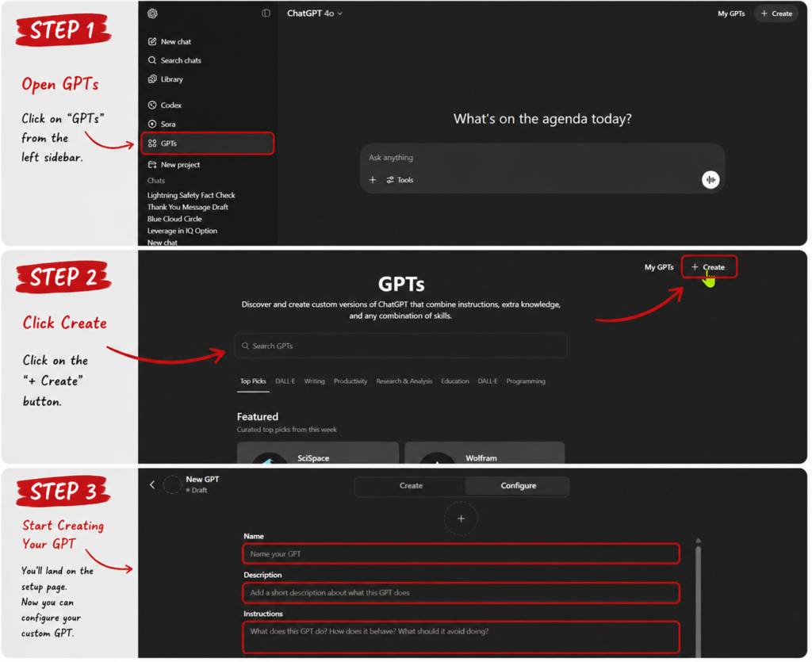Screen dimensions: 812x662
Task: Switch to the Configure tab in GPT builder
Action: point(518,486)
